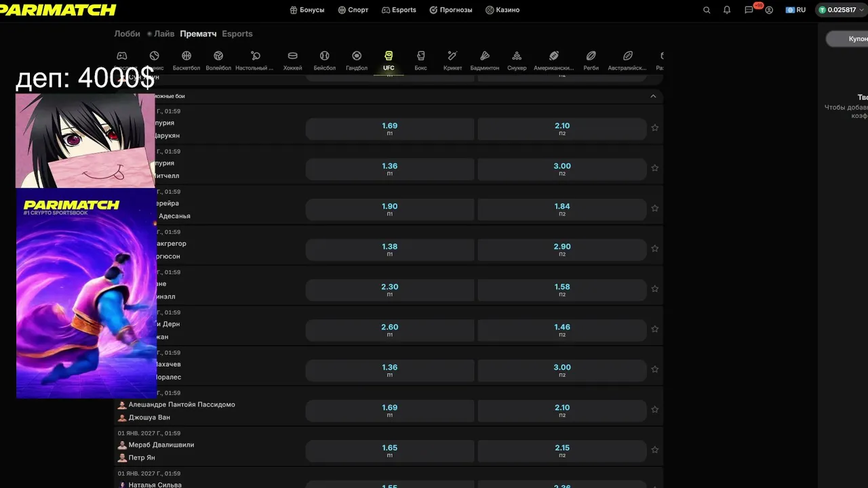
Task: Click Алешандре Пантойя's fighter avatar
Action: [x=122, y=405]
